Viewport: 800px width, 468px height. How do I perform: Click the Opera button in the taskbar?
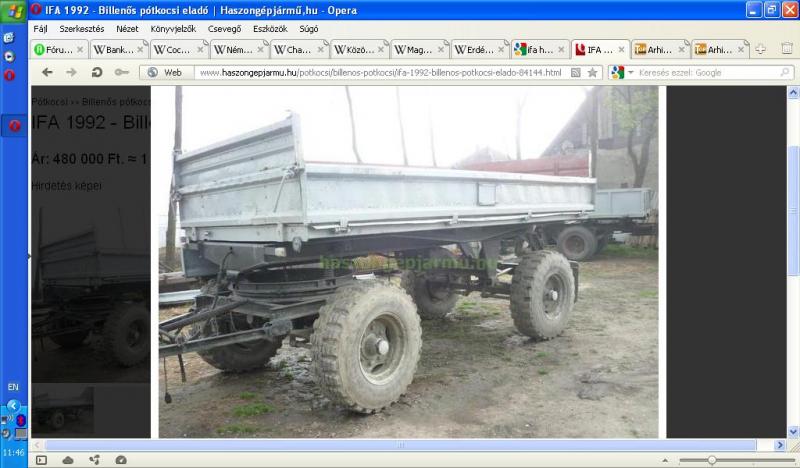tap(14, 126)
